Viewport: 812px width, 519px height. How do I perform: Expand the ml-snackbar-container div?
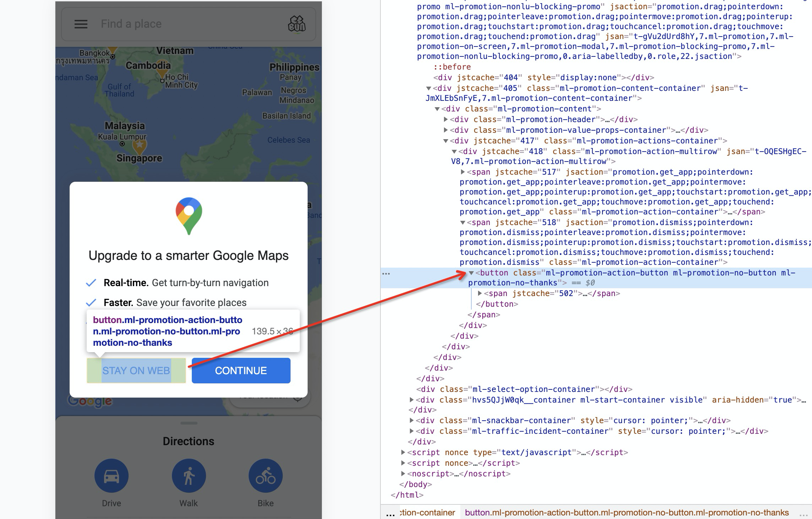(412, 421)
